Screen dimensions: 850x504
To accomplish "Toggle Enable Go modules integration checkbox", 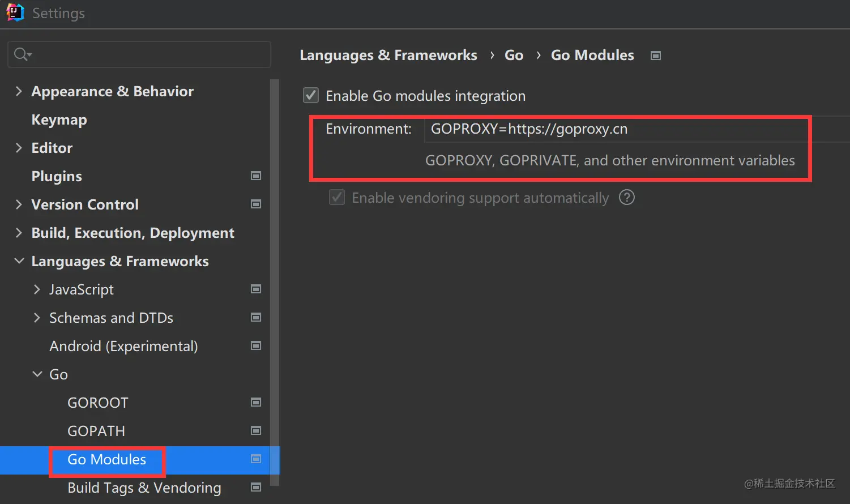I will pos(311,96).
